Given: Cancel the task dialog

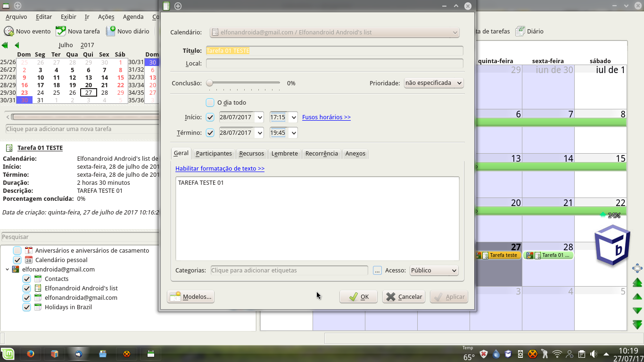Looking at the screenshot, I should [404, 296].
